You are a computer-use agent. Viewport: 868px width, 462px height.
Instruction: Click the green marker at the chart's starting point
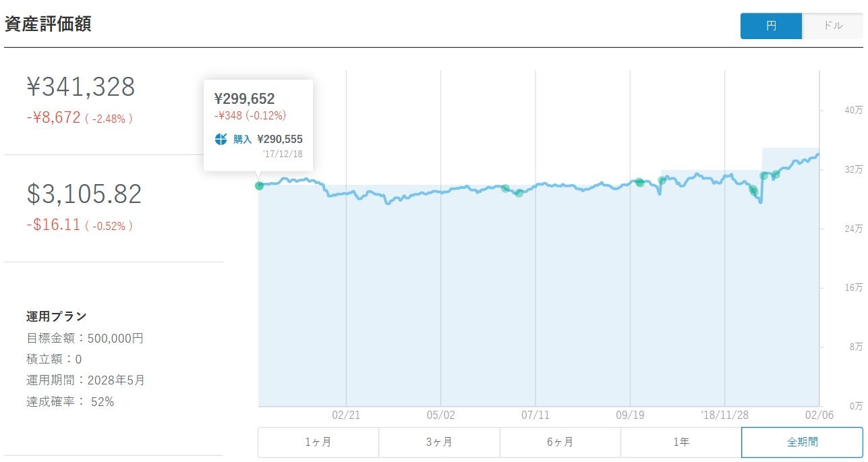pos(259,185)
